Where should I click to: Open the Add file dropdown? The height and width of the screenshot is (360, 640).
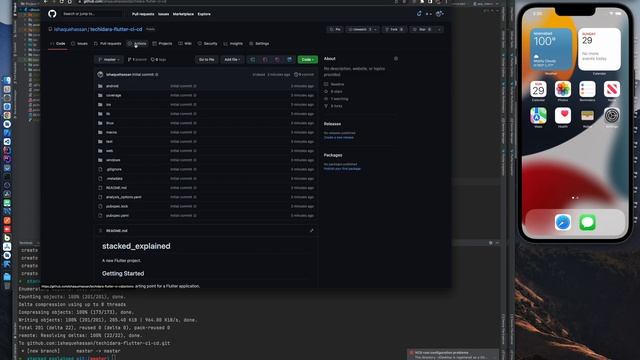(232, 60)
